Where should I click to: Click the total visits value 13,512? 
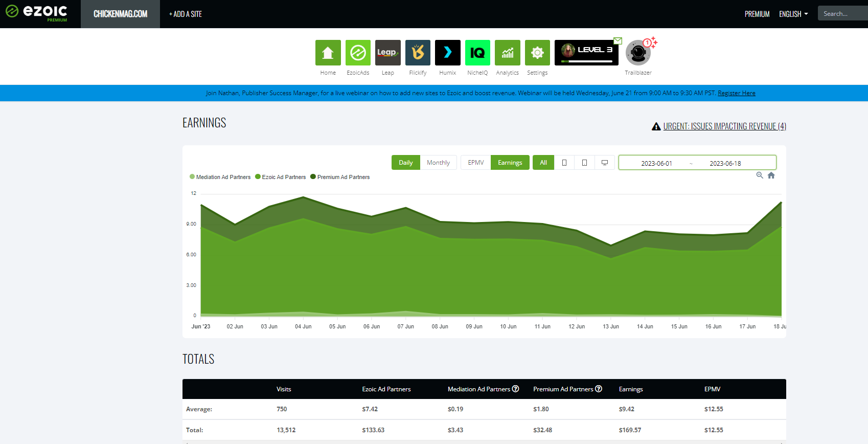[x=286, y=430]
